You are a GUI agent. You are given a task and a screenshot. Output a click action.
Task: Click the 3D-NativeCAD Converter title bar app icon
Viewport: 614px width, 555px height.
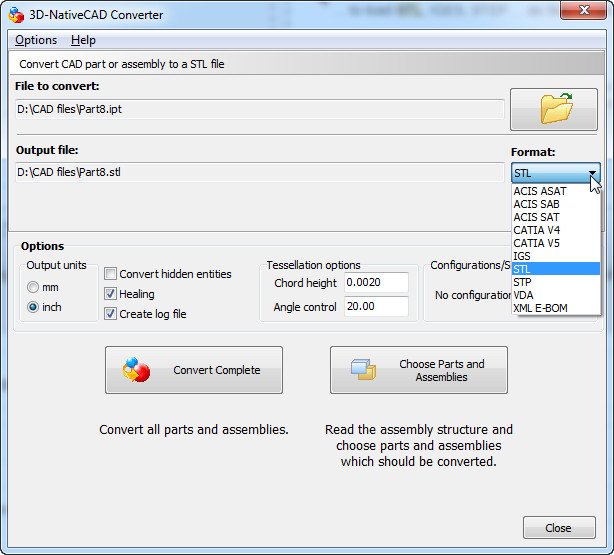[x=16, y=15]
